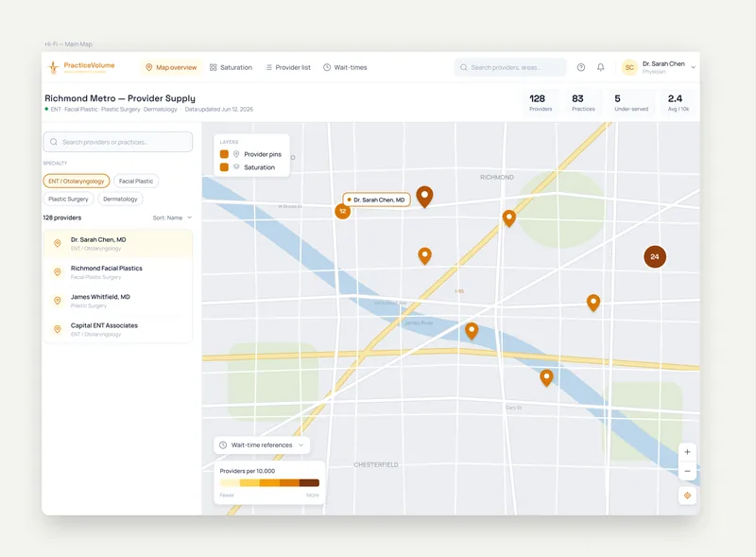Screen dimensions: 756x557
Task: Go to the Wait-times tab
Action: (345, 67)
